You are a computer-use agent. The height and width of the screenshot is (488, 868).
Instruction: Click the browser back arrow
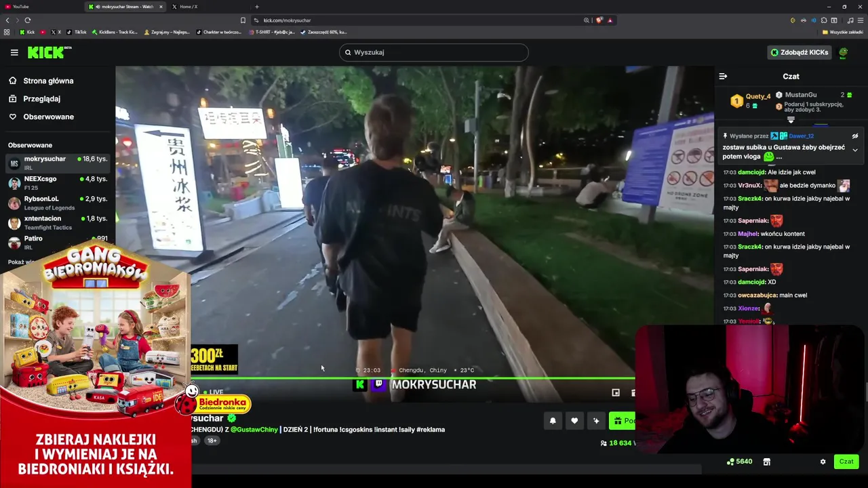[x=7, y=20]
